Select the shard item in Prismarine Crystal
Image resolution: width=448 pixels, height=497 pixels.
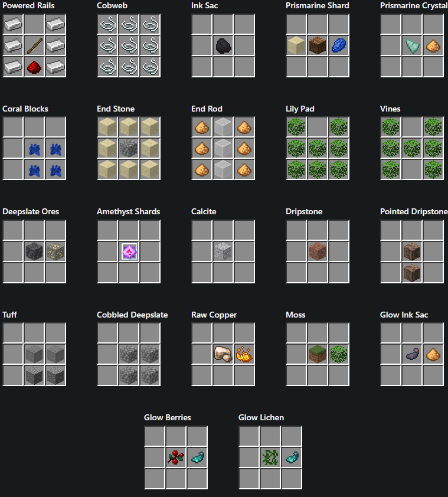[x=413, y=46]
